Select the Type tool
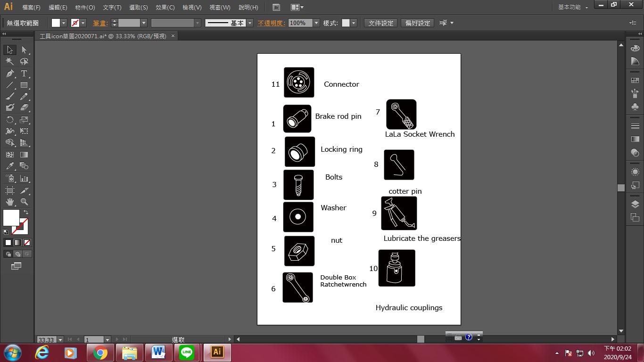This screenshot has width=644, height=362. 24,74
